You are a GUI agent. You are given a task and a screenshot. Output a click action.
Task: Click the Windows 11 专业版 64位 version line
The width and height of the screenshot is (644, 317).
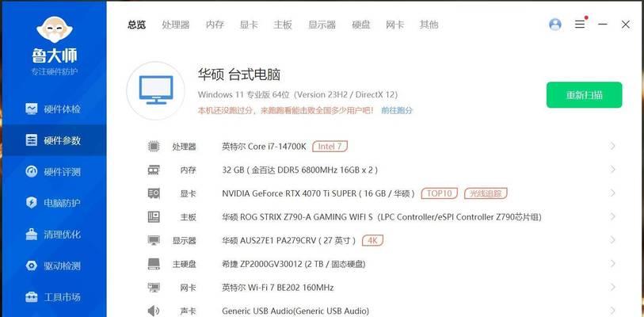(298, 94)
